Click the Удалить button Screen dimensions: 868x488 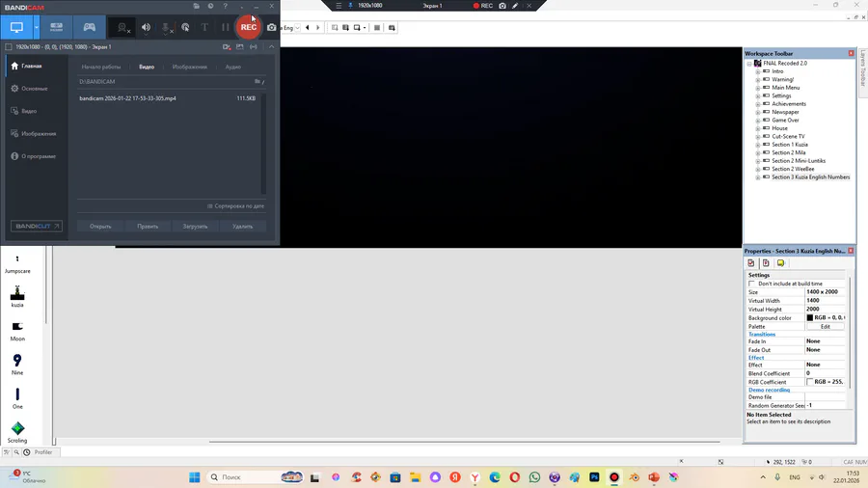(242, 227)
